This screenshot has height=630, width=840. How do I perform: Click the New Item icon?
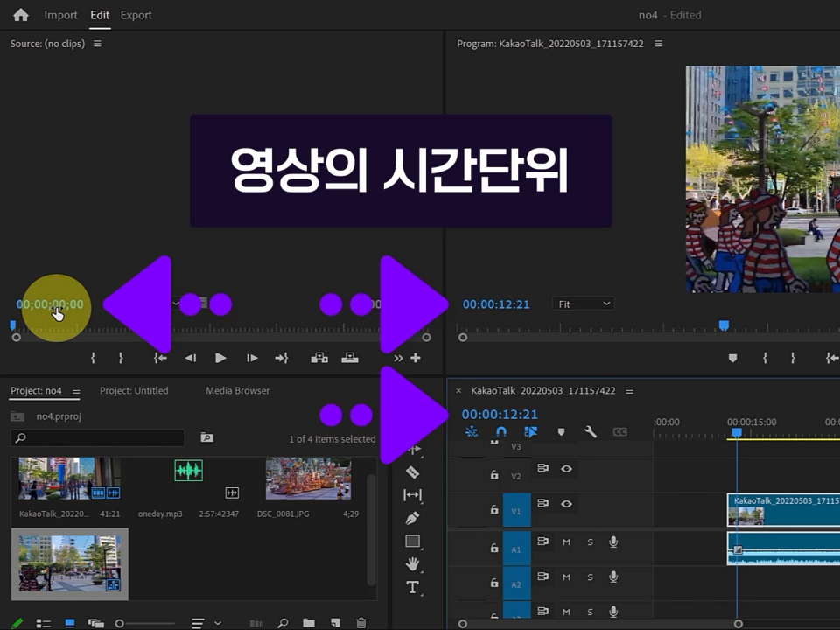tap(335, 623)
